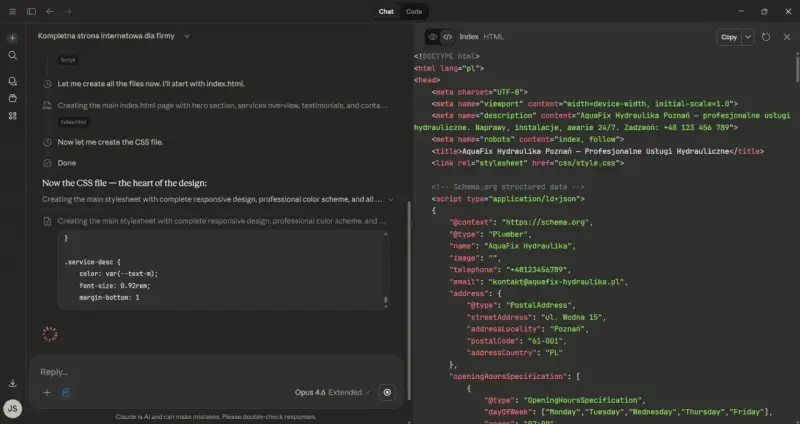Open the artifacts grid icon in sidebar
Image resolution: width=800 pixels, height=424 pixels.
[13, 116]
